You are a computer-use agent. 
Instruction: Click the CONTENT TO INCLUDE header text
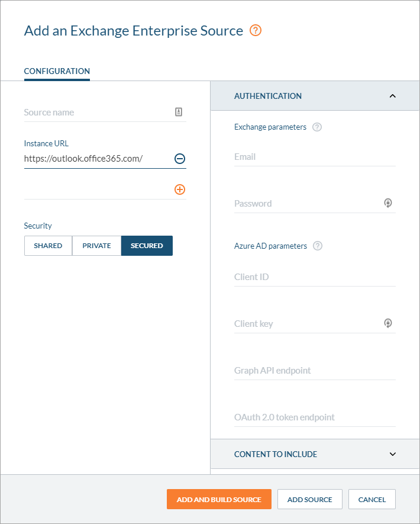[276, 454]
